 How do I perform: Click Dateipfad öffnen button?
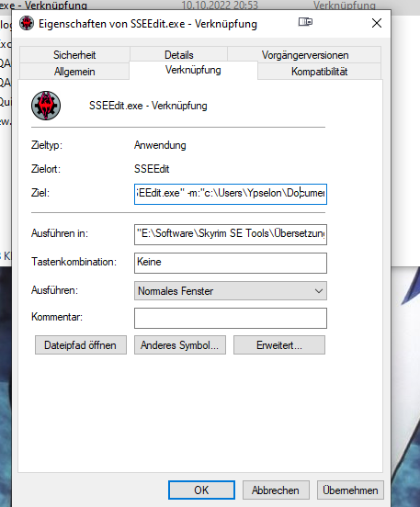tap(81, 345)
